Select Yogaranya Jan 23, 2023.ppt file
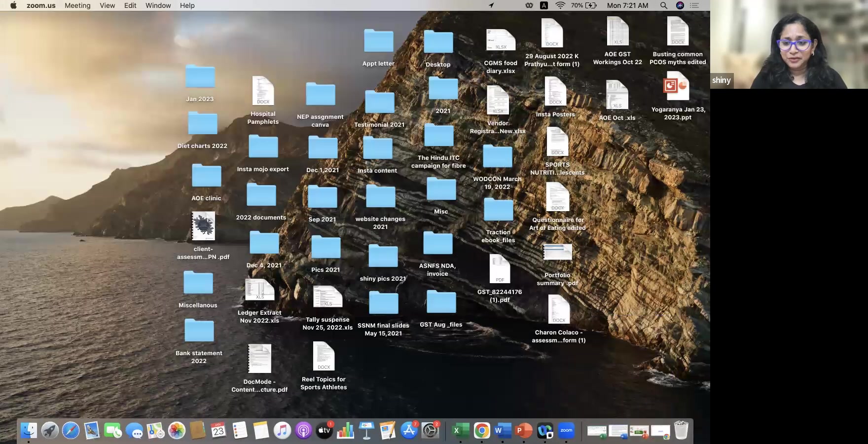The width and height of the screenshot is (868, 444). coord(678,96)
